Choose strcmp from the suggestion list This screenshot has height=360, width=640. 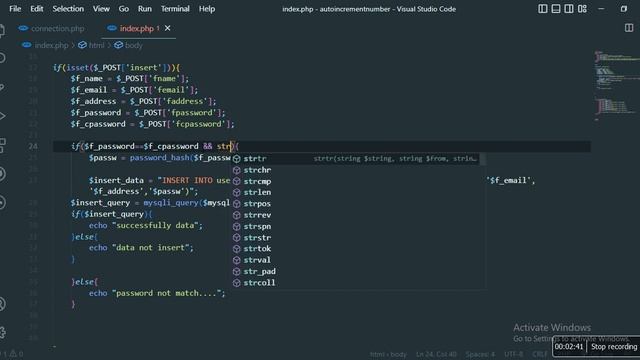355,181
